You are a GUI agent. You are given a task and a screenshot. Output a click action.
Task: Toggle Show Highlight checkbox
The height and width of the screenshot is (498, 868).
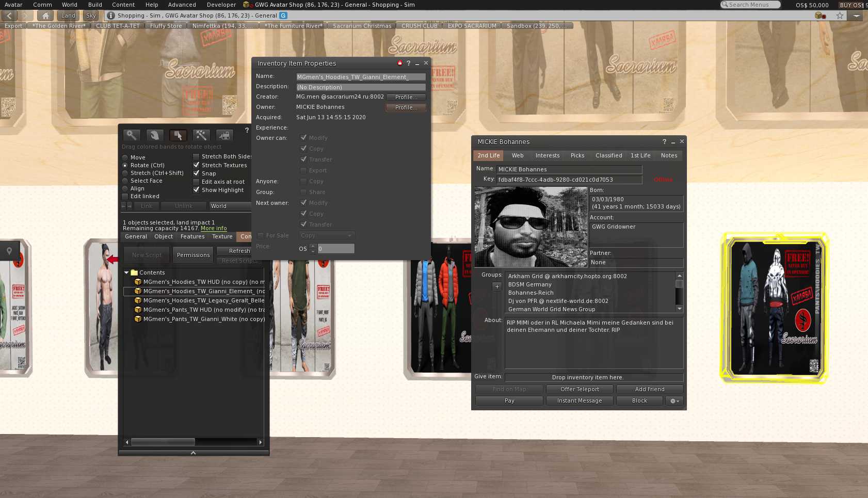196,190
